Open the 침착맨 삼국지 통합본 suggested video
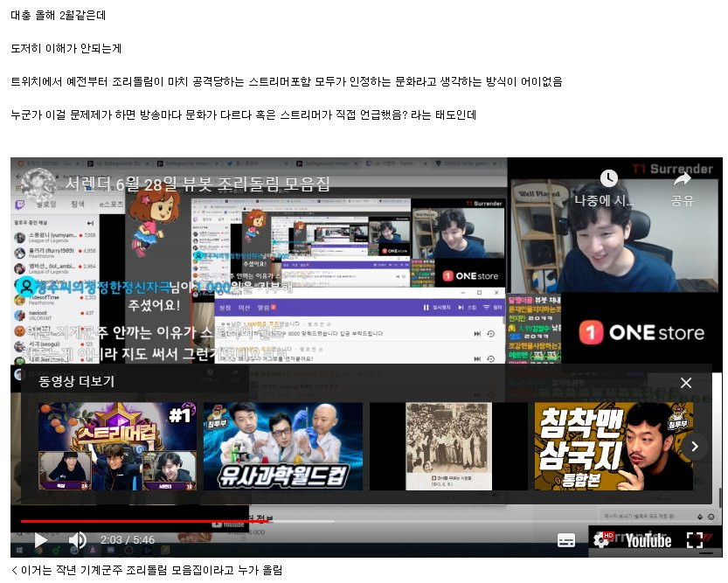This screenshot has height=583, width=728. click(x=614, y=446)
